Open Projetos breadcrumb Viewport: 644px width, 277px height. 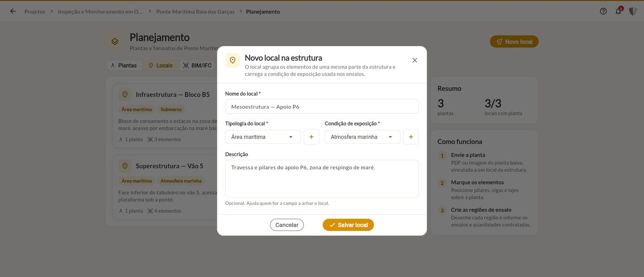point(35,11)
